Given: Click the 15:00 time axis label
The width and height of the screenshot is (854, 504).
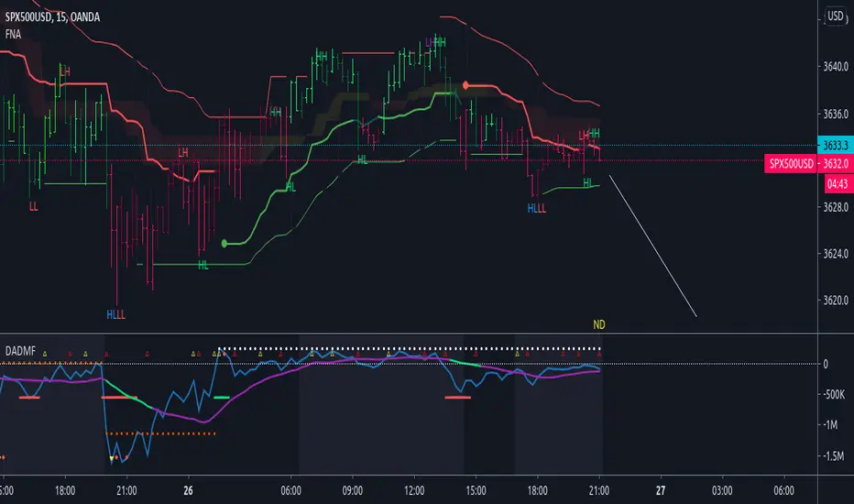Looking at the screenshot, I should (476, 490).
